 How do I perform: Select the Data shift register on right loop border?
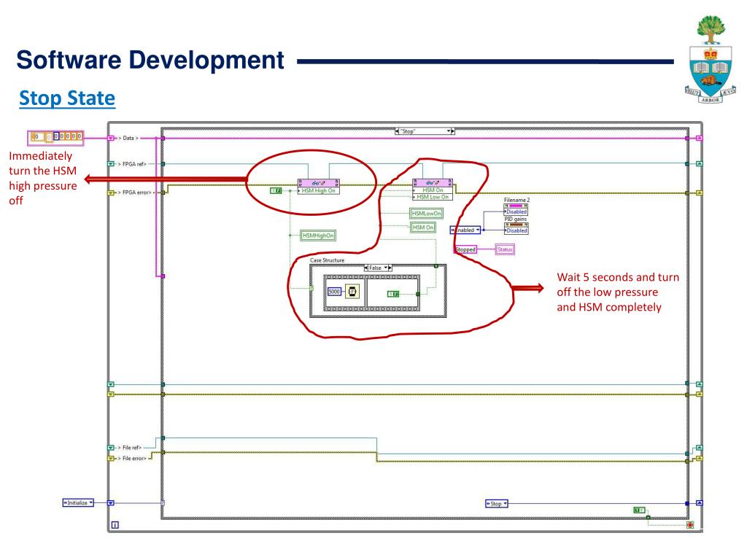(x=699, y=138)
